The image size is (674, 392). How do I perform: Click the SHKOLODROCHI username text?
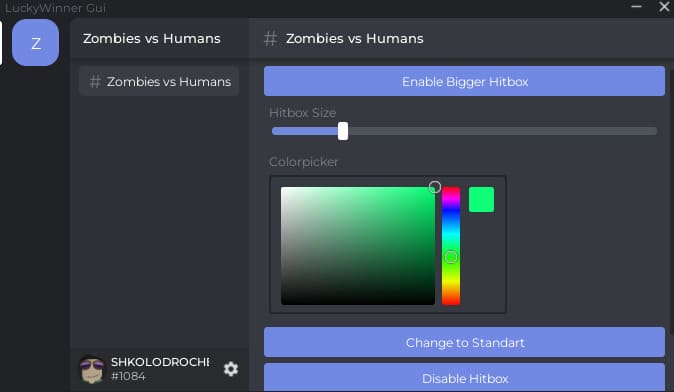tap(160, 362)
